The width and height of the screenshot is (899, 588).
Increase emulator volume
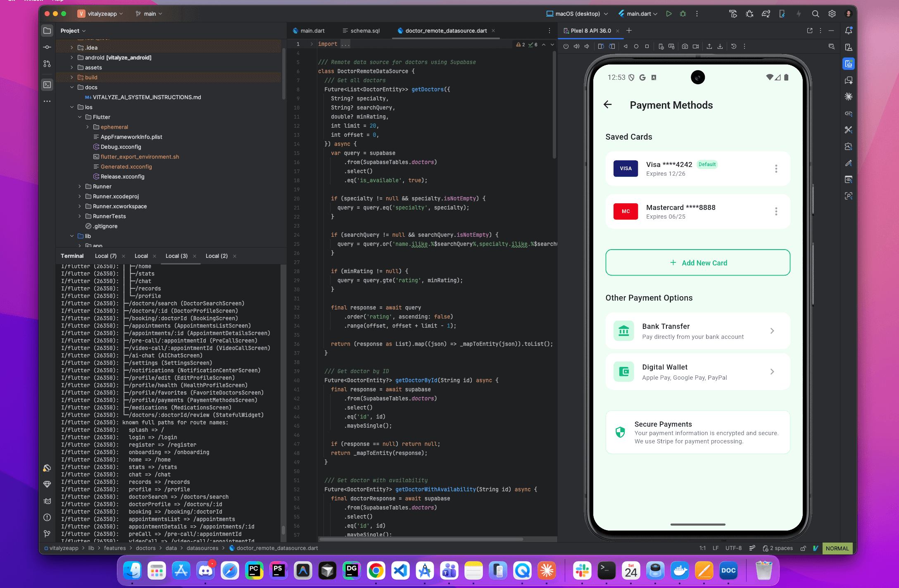tap(577, 46)
